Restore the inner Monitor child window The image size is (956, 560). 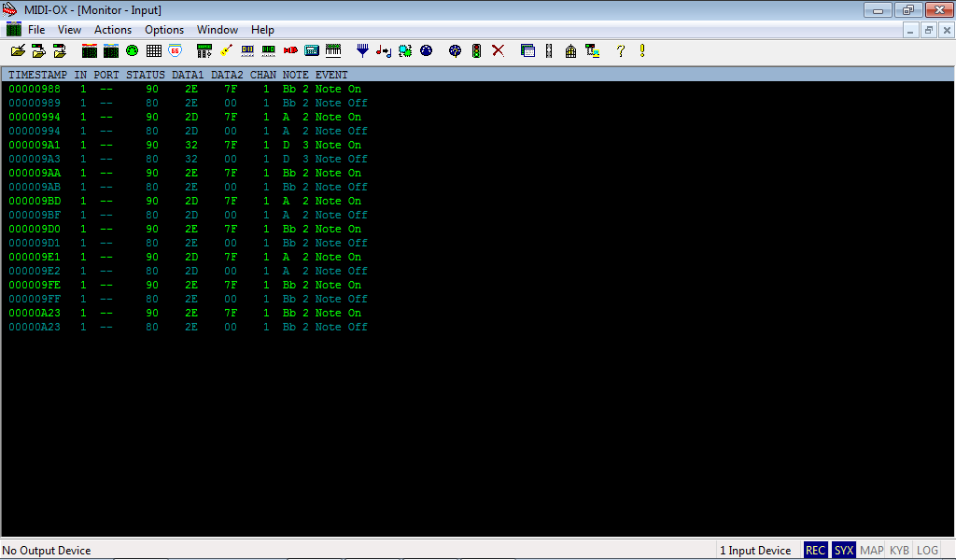pyautogui.click(x=929, y=30)
